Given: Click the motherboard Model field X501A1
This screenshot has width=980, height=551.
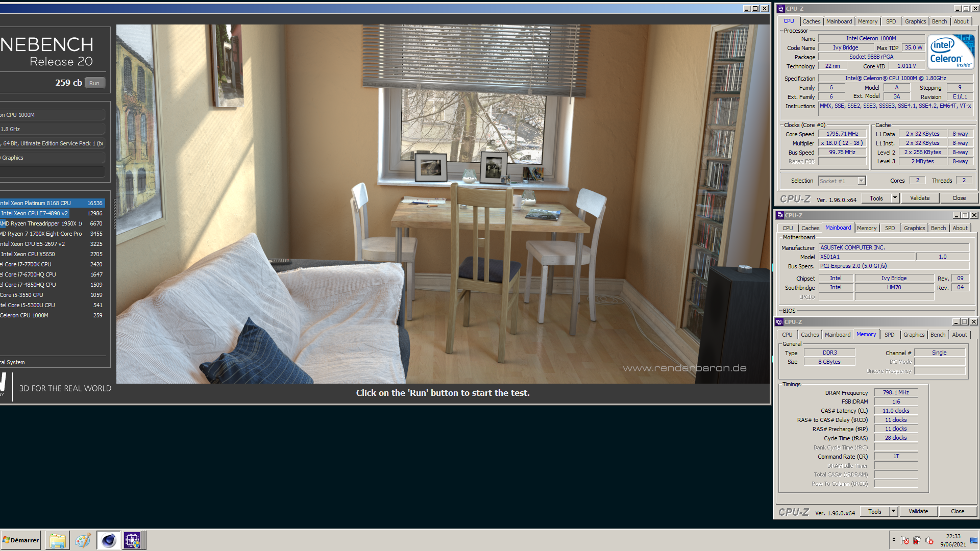Looking at the screenshot, I should tap(867, 257).
